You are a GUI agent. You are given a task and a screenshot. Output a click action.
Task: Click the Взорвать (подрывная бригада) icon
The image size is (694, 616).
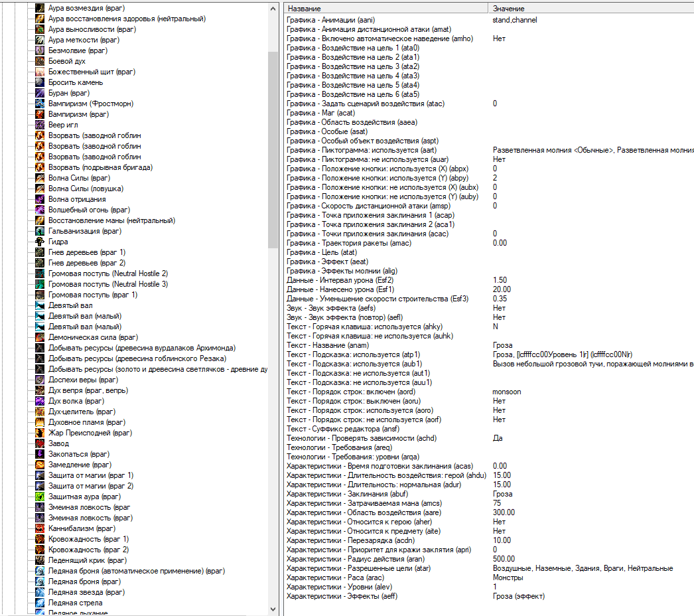[40, 167]
